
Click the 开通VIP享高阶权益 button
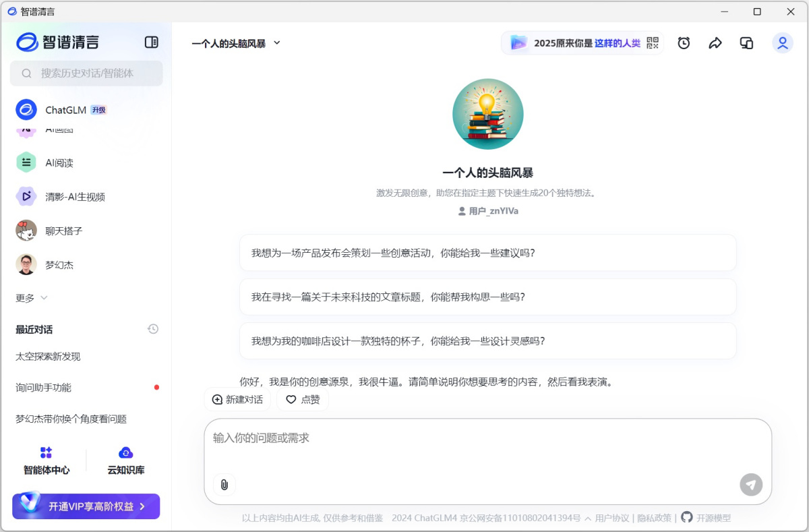pos(86,506)
